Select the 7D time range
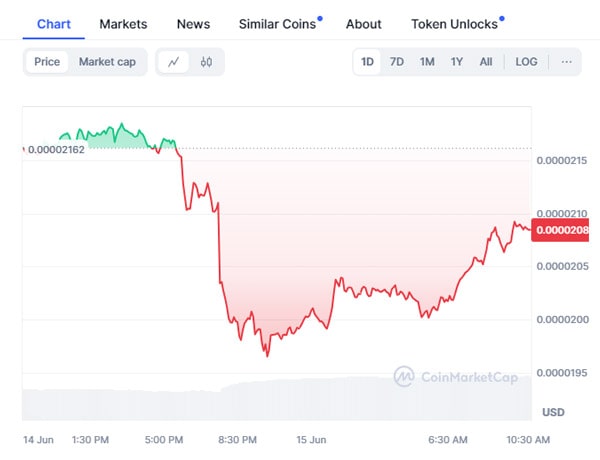 tap(397, 62)
